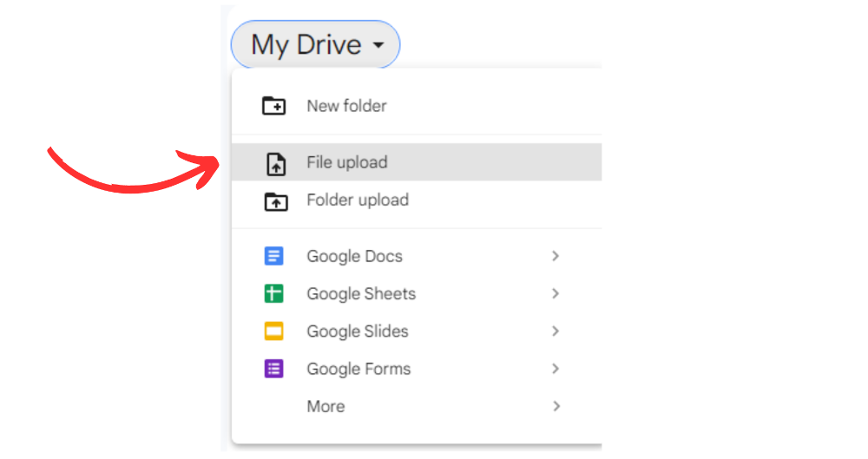Click the New folder icon
This screenshot has width=868, height=459.
pyautogui.click(x=274, y=105)
